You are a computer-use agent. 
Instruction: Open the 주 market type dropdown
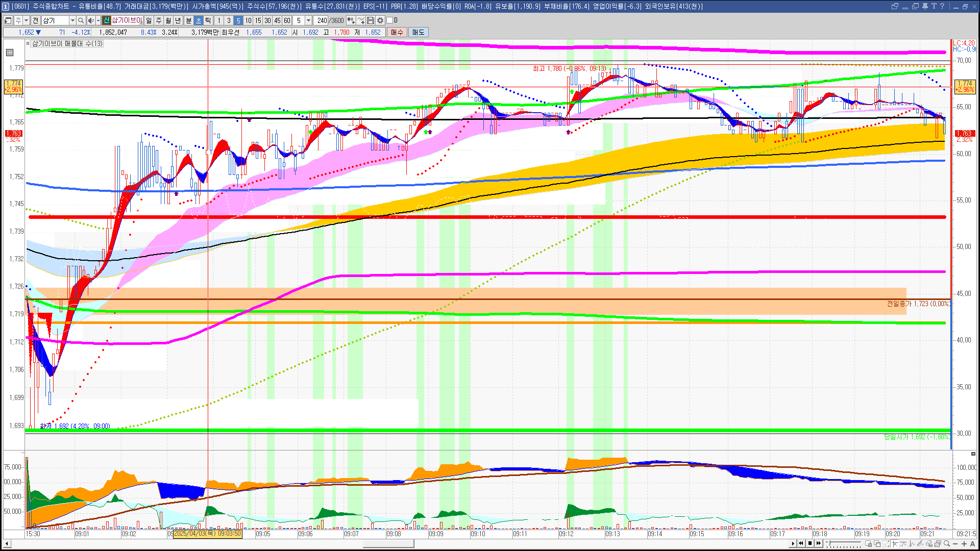(x=26, y=20)
